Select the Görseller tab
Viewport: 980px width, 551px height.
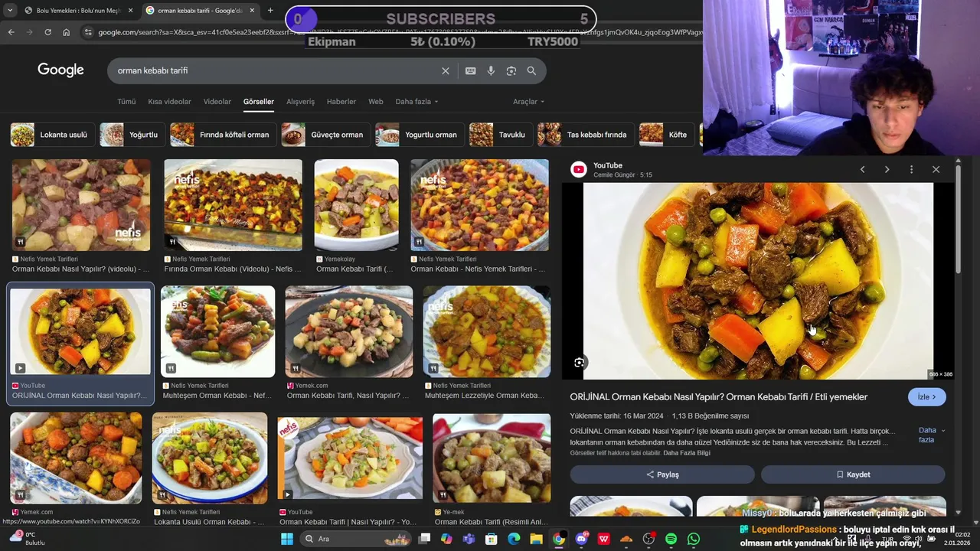click(x=259, y=102)
